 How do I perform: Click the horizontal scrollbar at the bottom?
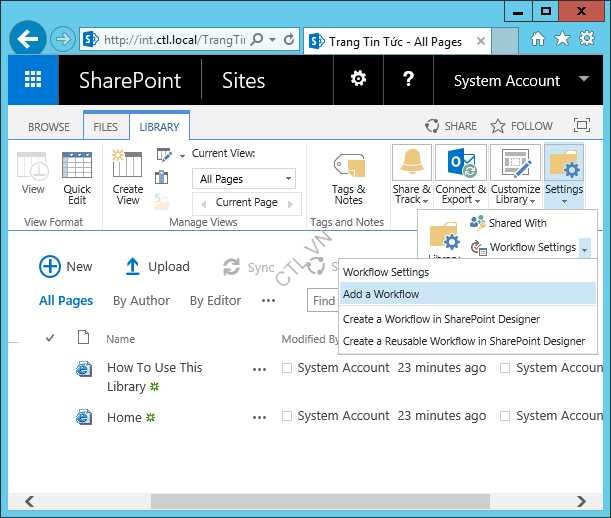[300, 501]
